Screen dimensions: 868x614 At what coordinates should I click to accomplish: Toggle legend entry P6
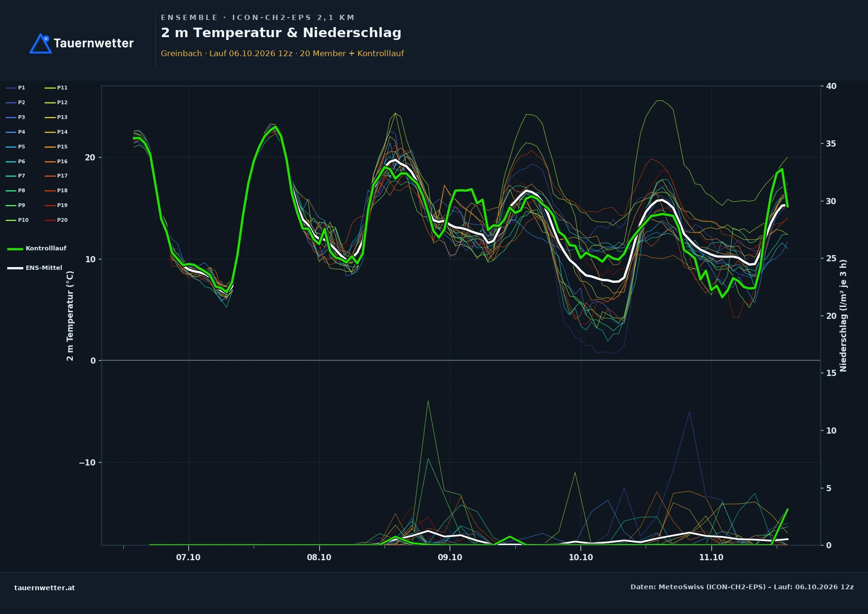click(16, 161)
